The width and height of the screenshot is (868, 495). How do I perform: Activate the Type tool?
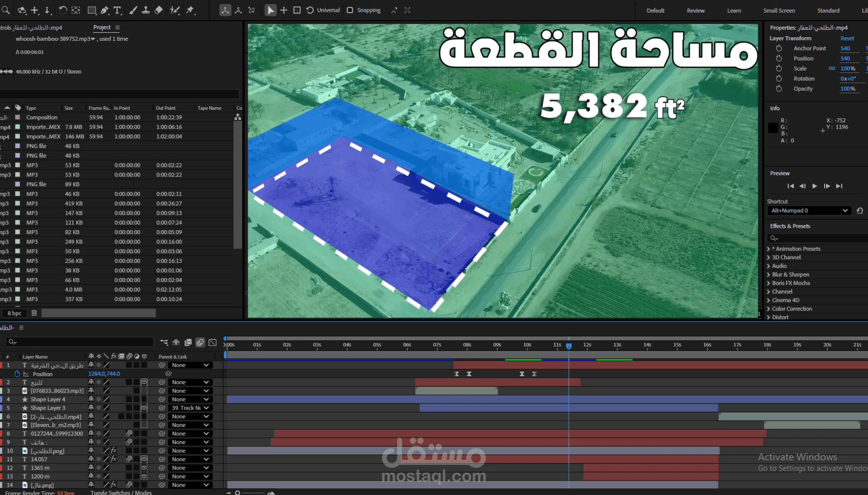117,10
